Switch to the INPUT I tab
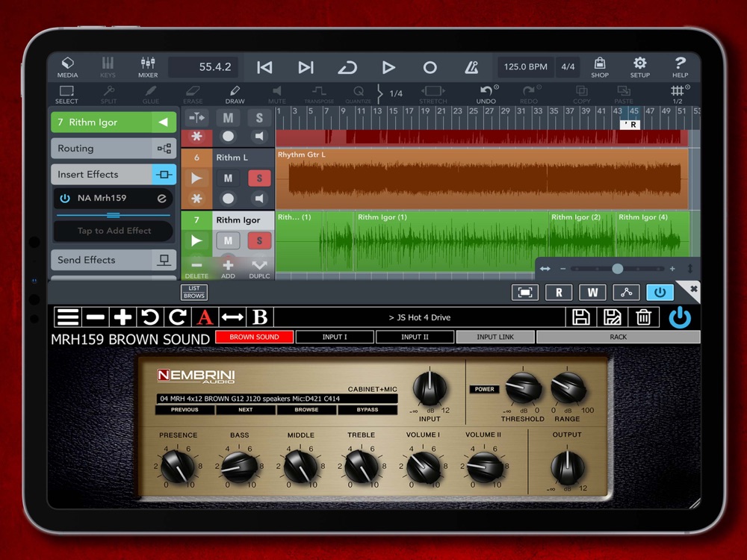The image size is (747, 560). [x=335, y=337]
